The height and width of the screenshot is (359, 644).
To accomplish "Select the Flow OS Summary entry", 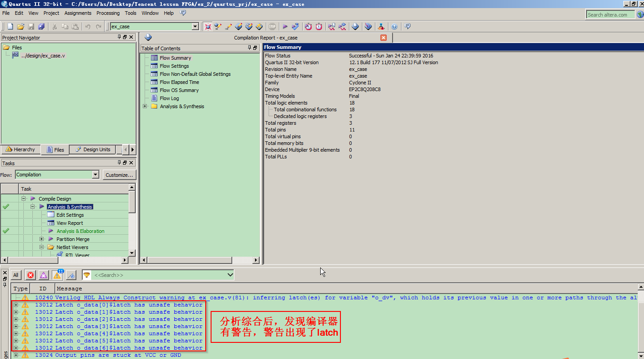I will pos(179,90).
